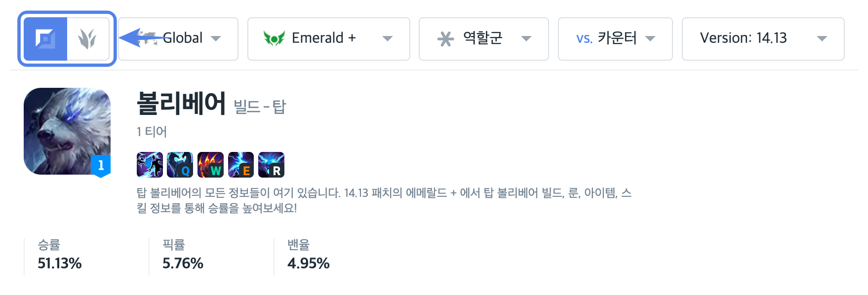Image resolution: width=868 pixels, height=295 pixels.
Task: Open the 역할군 role dropdown
Action: 484,39
